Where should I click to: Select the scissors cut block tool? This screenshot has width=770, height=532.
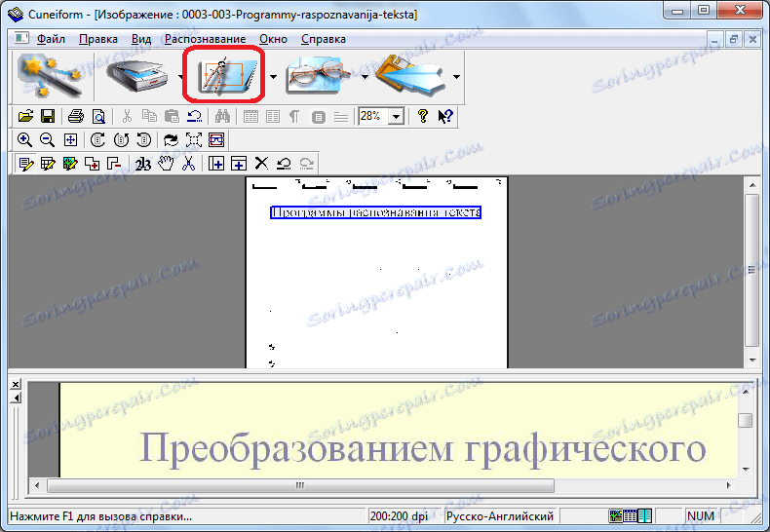(x=188, y=164)
